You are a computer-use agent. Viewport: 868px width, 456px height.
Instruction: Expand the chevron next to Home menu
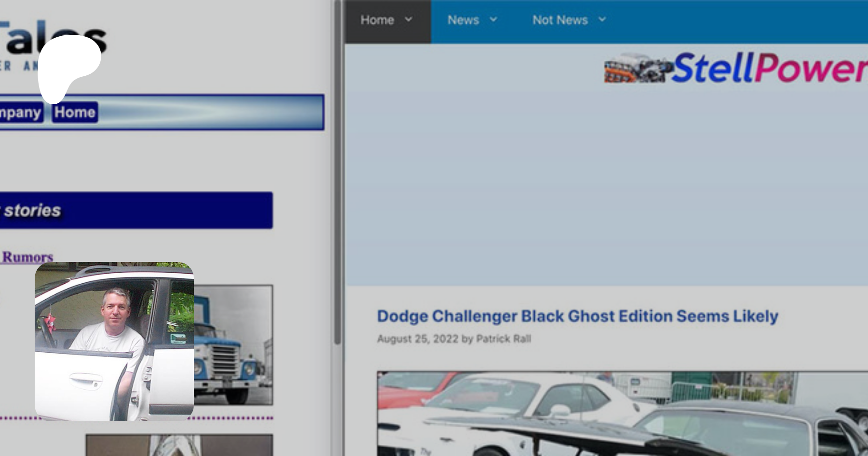tap(408, 20)
